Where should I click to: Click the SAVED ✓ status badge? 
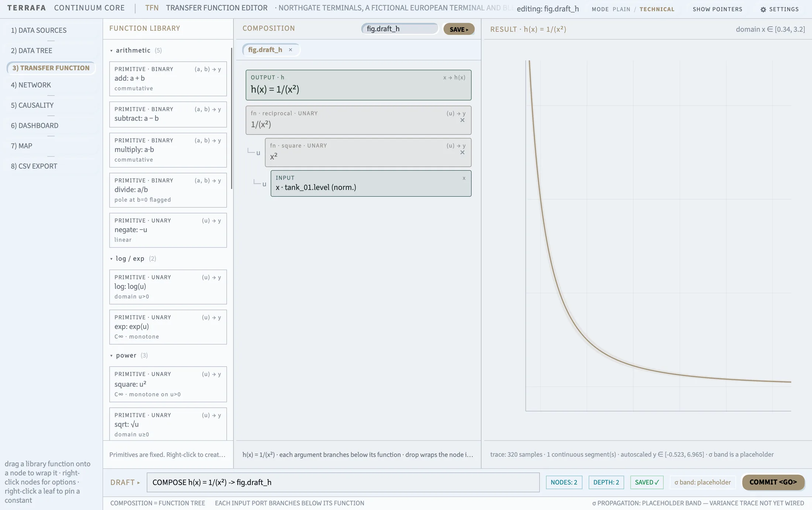click(647, 482)
